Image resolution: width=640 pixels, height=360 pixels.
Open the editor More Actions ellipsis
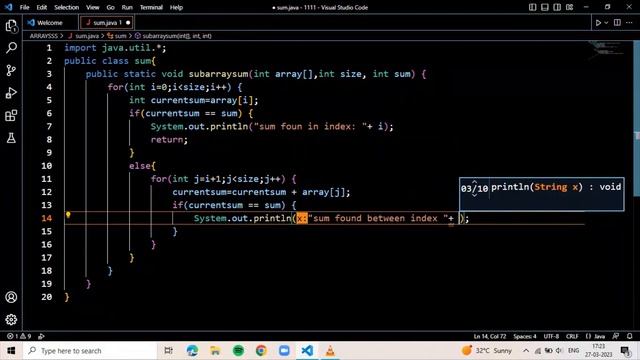pos(629,23)
